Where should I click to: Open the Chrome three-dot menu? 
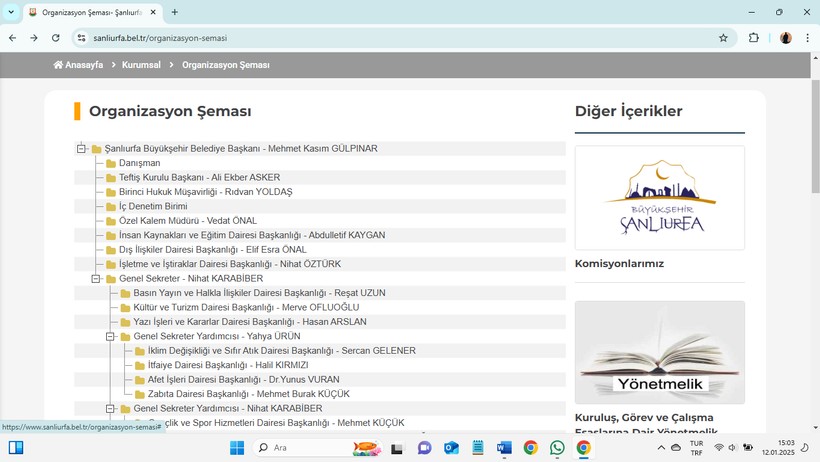coord(808,38)
